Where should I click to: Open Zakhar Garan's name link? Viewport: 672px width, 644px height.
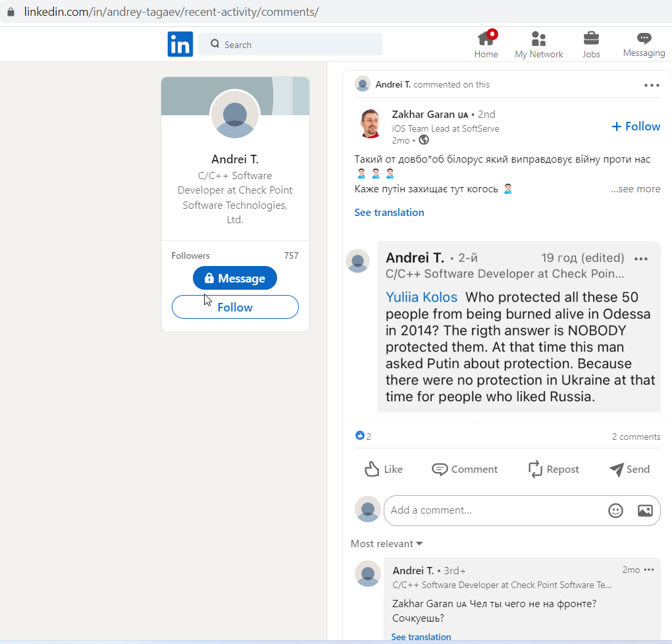click(x=423, y=115)
